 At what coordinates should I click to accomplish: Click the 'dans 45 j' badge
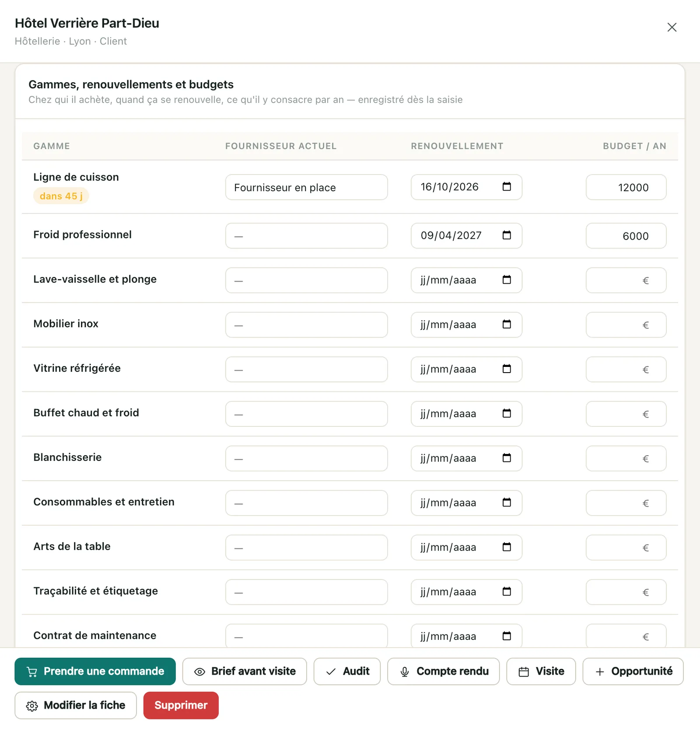pyautogui.click(x=61, y=196)
